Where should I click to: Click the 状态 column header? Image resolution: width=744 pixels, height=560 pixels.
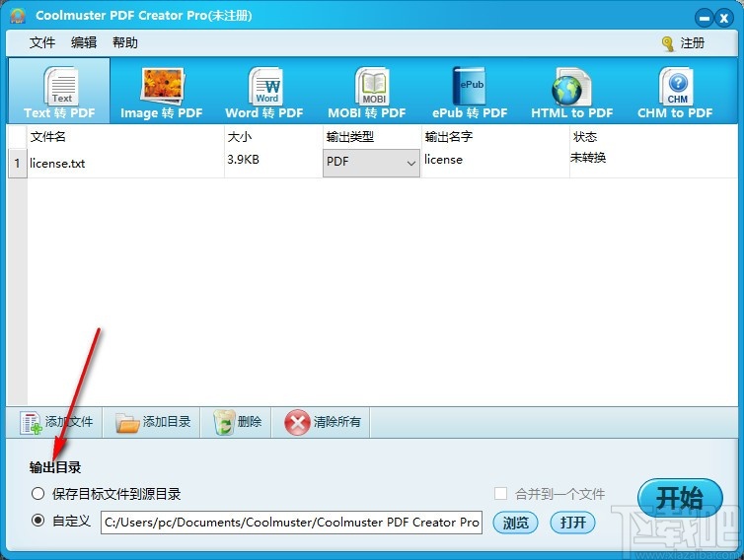(x=653, y=137)
